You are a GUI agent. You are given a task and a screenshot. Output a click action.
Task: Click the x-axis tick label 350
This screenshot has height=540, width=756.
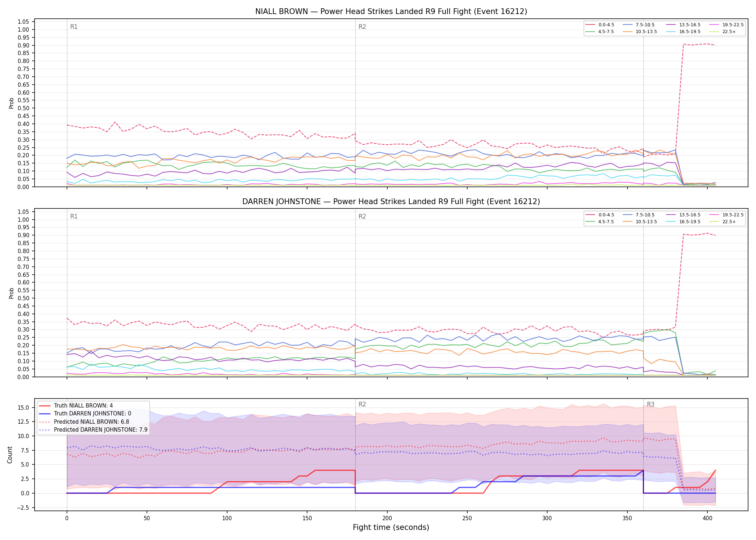click(x=627, y=518)
